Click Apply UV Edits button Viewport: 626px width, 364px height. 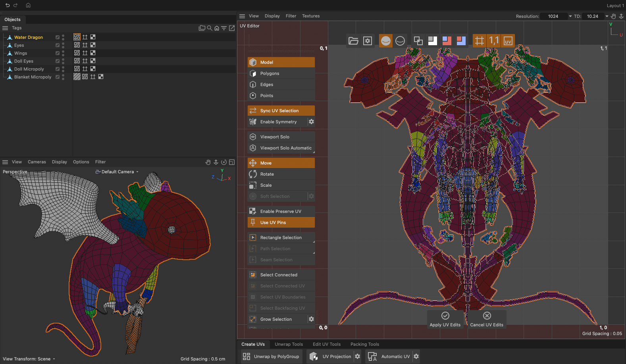click(445, 319)
